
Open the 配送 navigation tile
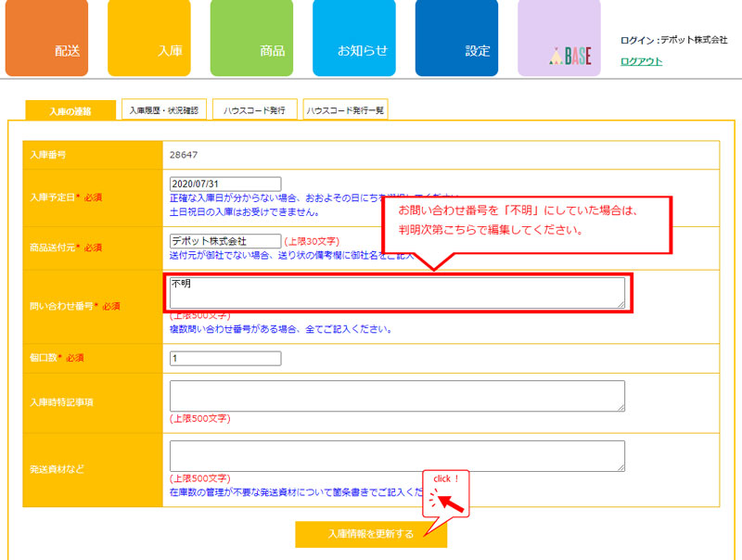coord(46,39)
